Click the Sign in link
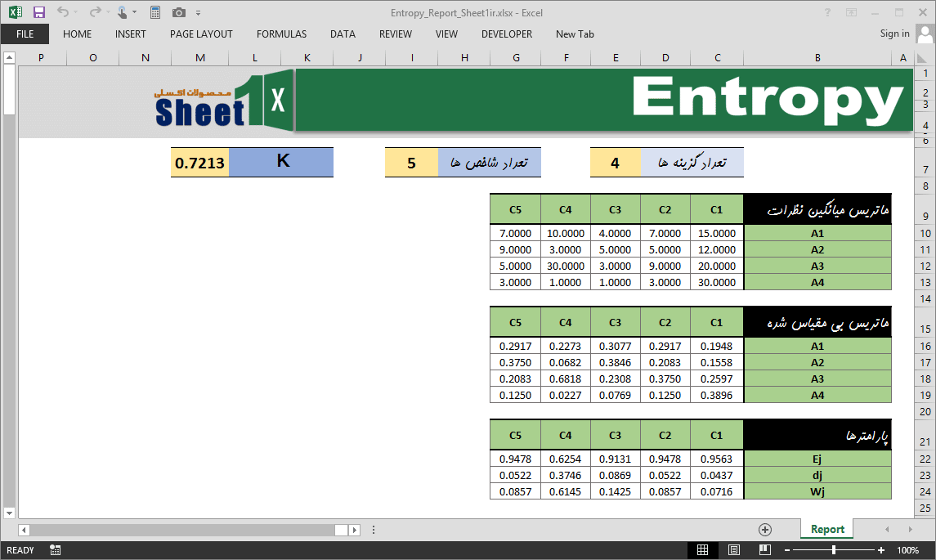 coord(894,34)
